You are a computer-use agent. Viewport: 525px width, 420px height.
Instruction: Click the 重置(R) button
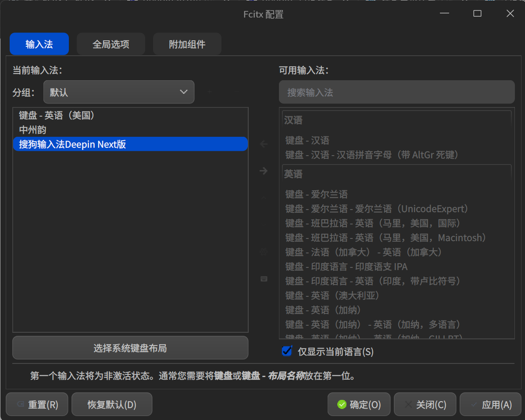(37, 405)
